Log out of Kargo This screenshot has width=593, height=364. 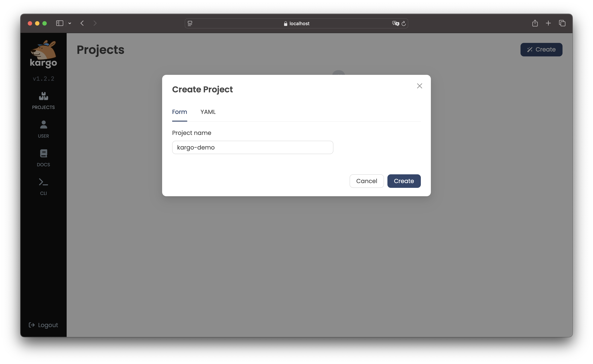43,325
